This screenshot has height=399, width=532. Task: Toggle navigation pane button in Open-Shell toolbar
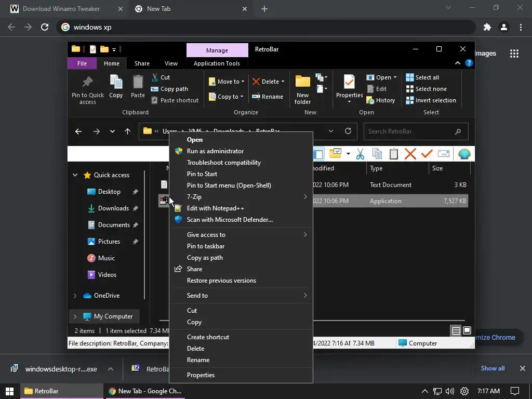(x=319, y=154)
